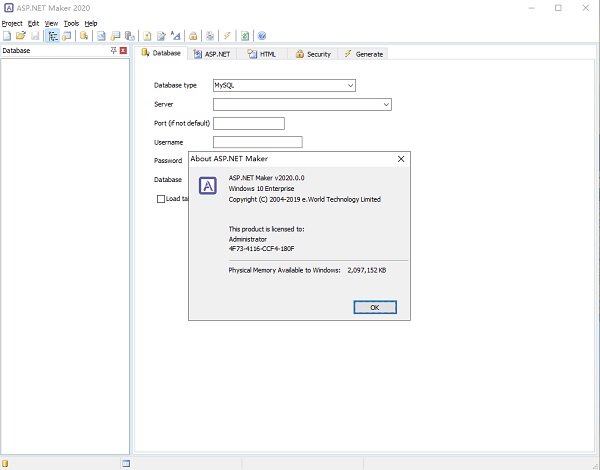
Task: Click the New Project toolbar icon
Action: [x=7, y=36]
